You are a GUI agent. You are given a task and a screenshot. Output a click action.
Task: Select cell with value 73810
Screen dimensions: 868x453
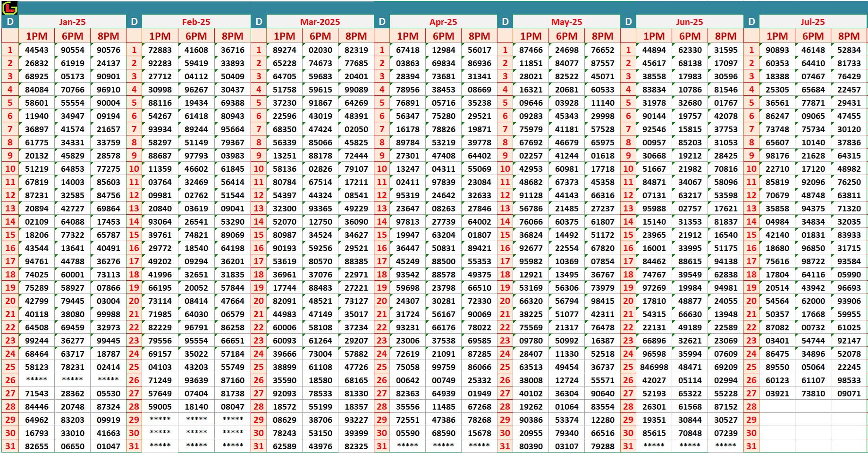pyautogui.click(x=813, y=394)
